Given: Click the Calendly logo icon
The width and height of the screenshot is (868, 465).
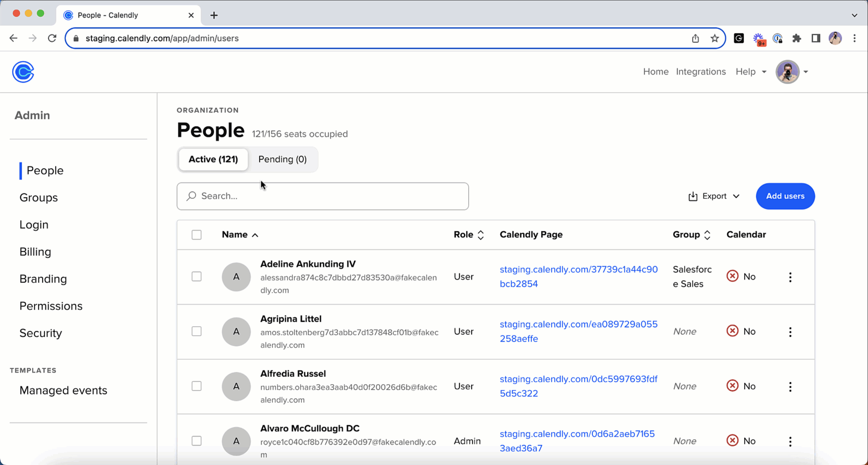Looking at the screenshot, I should 23,72.
